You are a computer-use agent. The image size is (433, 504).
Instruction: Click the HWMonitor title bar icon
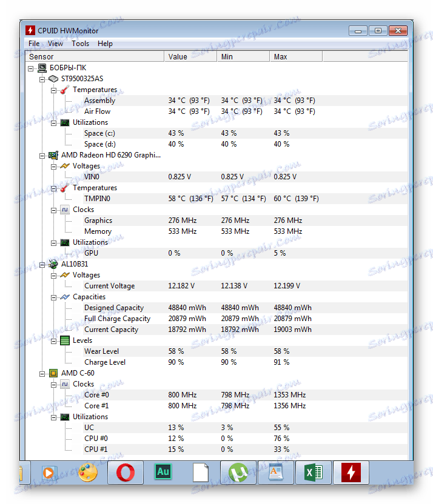(x=30, y=30)
